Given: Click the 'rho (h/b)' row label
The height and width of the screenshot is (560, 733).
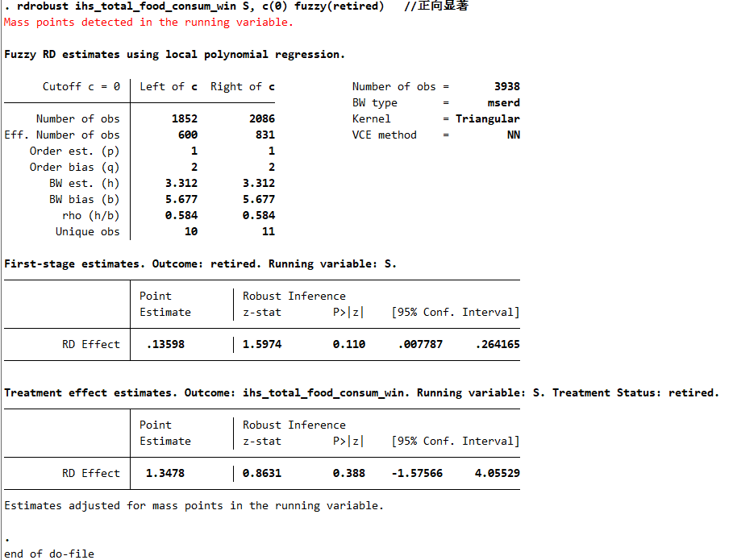Looking at the screenshot, I should 90,216.
